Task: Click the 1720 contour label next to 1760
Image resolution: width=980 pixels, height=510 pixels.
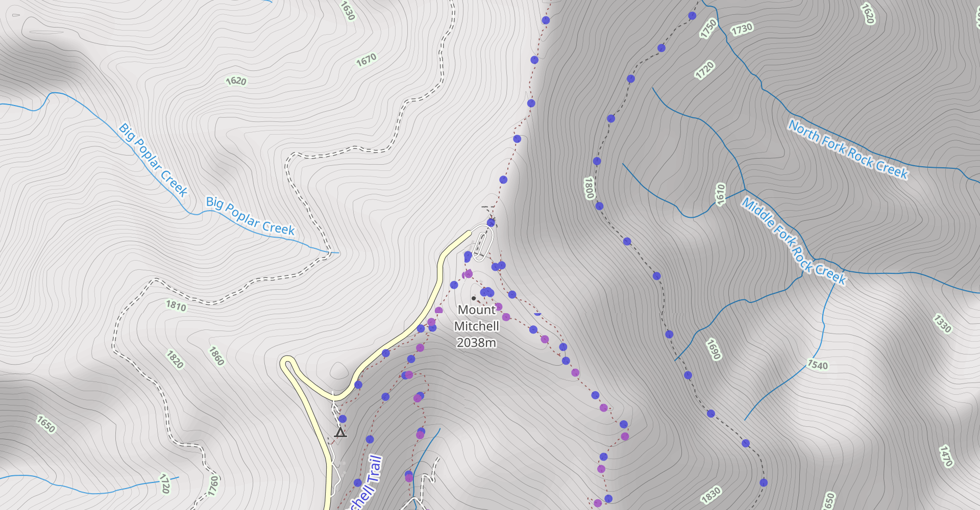Action: (x=165, y=483)
